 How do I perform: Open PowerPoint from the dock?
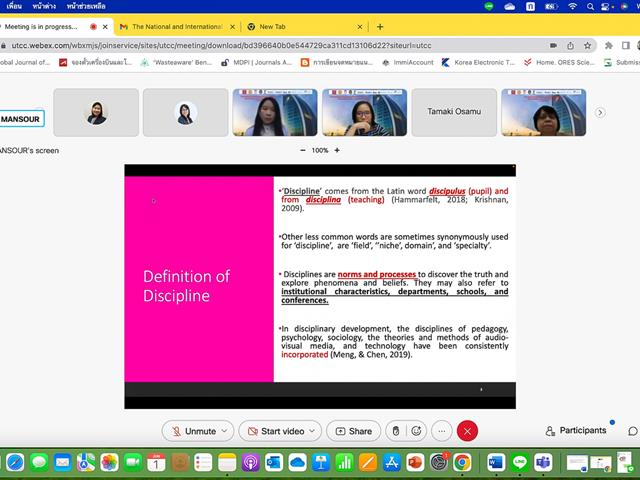pyautogui.click(x=415, y=462)
